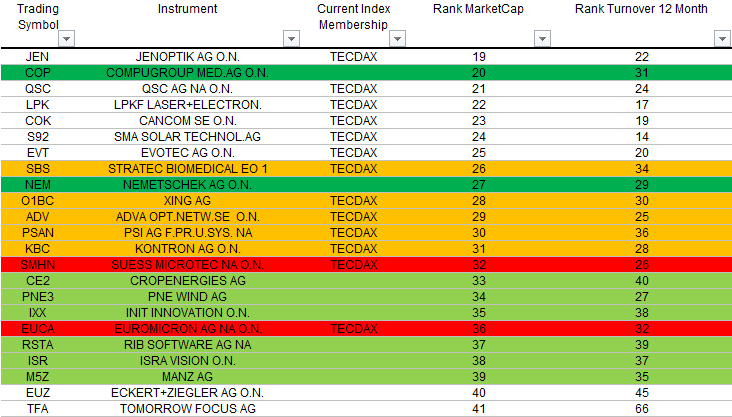Click the O1BC symbol cell
The width and height of the screenshot is (732, 417).
coord(37,201)
